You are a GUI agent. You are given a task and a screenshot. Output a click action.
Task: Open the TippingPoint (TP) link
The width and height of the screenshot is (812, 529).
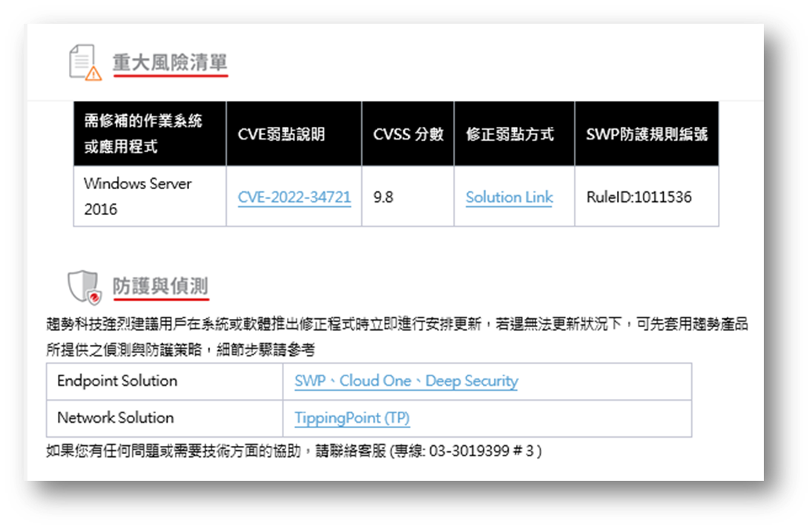[351, 418]
